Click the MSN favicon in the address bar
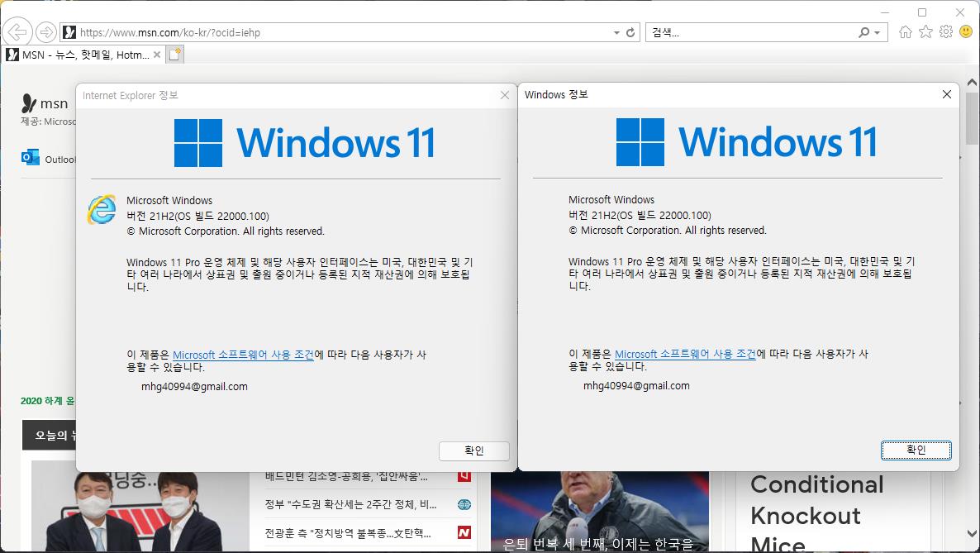Screen dimensions: 980x553 click(x=69, y=32)
